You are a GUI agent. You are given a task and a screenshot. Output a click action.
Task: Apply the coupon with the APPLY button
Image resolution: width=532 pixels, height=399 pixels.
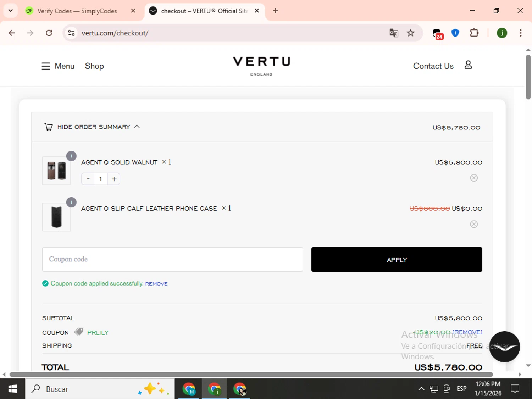click(397, 259)
